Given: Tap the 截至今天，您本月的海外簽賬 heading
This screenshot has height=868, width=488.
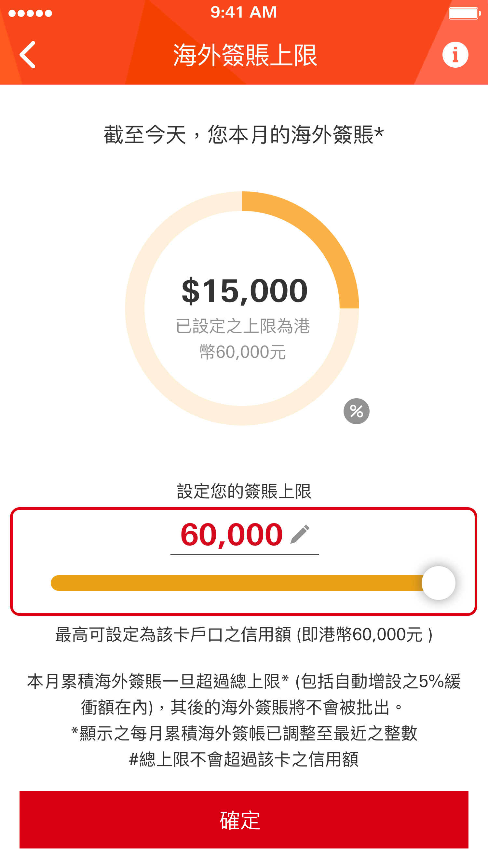Looking at the screenshot, I should (243, 135).
